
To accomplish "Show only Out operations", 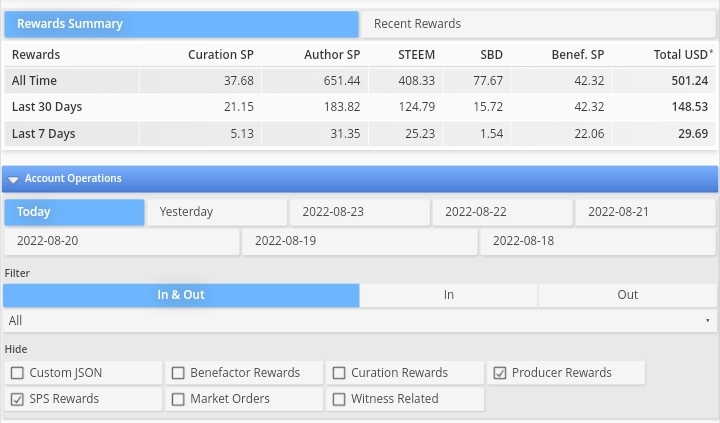I will coord(627,295).
